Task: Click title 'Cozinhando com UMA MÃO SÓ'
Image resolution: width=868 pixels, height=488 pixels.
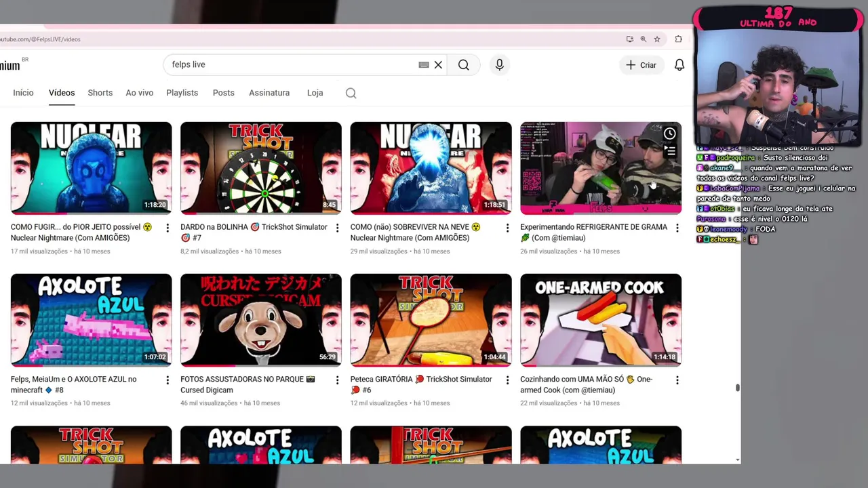Action: point(586,385)
